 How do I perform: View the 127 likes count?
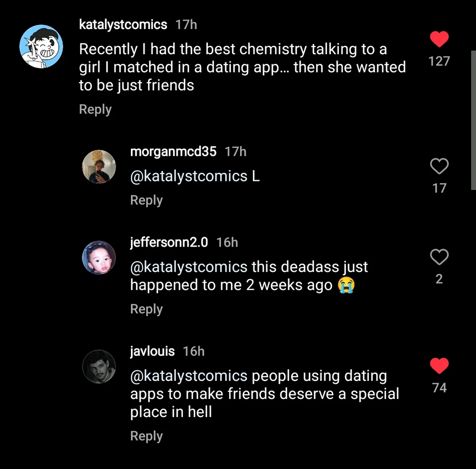tap(439, 61)
